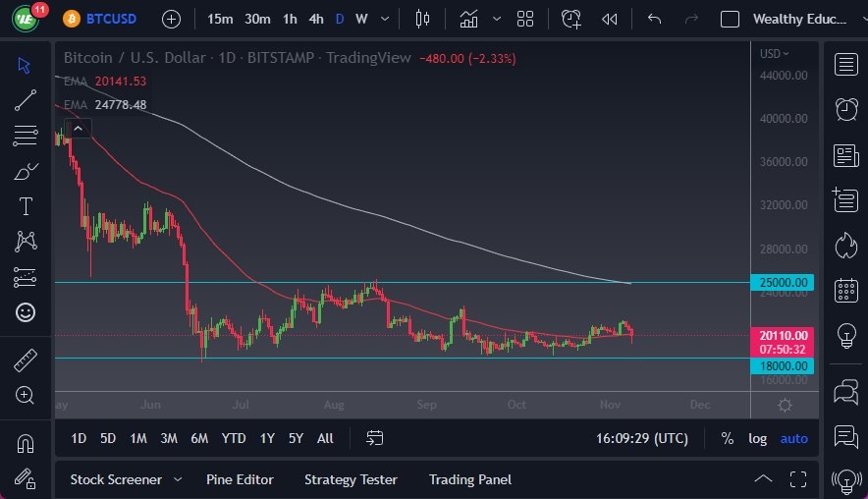Open the bar replay rewind icon
Viewport: 868px width, 499px height.
click(x=609, y=19)
